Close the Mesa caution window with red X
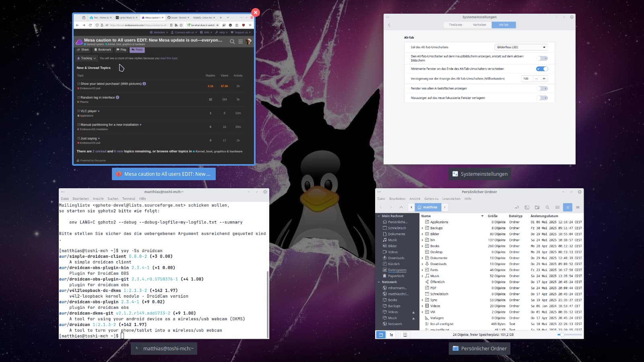The width and height of the screenshot is (644, 362). (x=255, y=12)
